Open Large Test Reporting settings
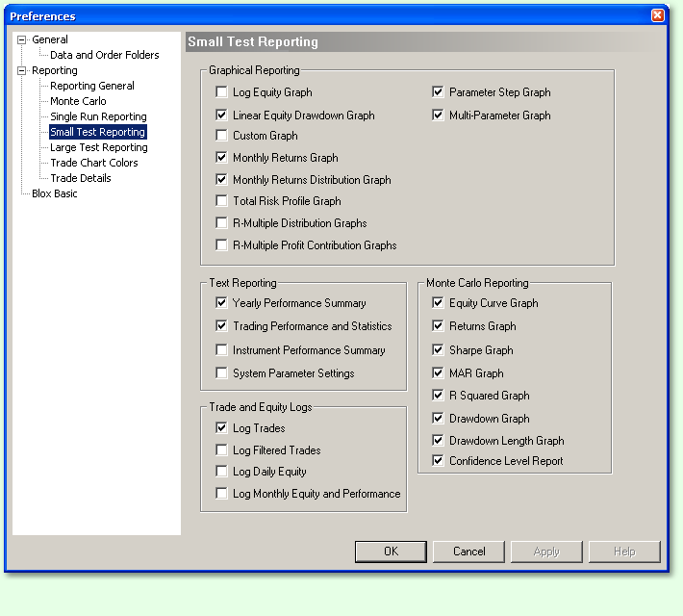Screen dimensions: 683x616 point(99,147)
